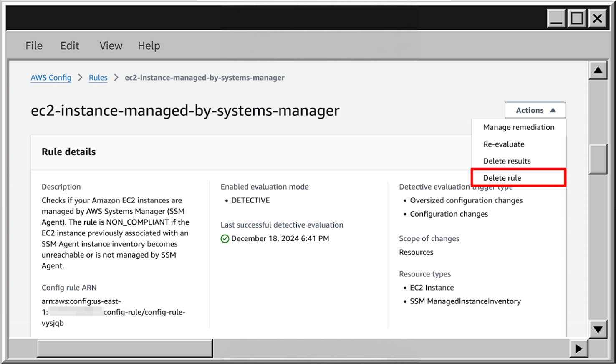
Task: Click 'EC2 Instance' resource type
Action: point(432,288)
